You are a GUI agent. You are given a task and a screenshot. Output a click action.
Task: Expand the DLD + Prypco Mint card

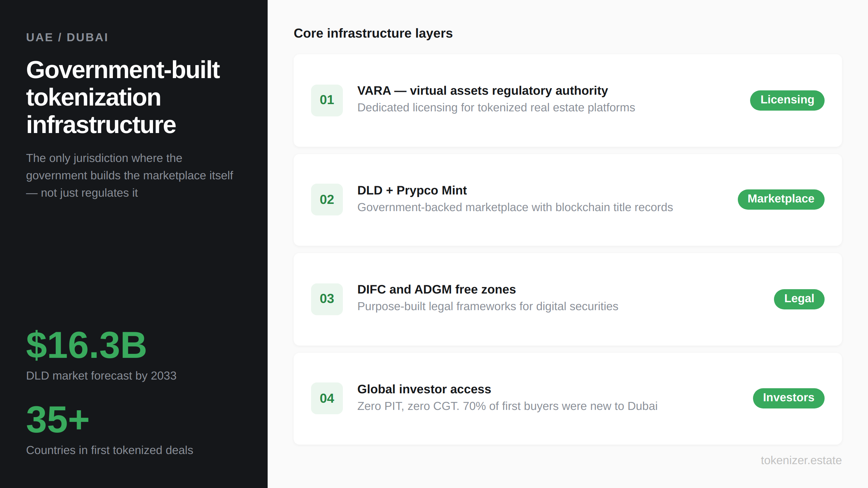(x=567, y=199)
